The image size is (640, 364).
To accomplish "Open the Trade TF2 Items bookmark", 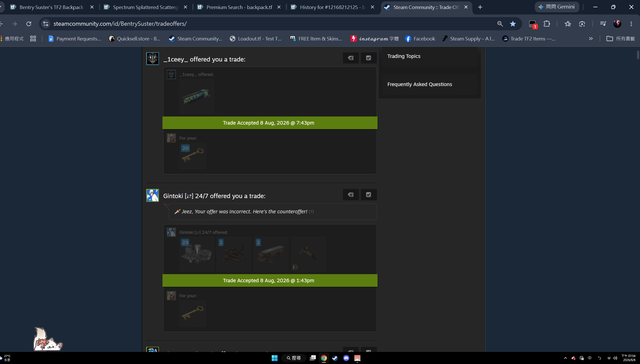I will tap(529, 39).
